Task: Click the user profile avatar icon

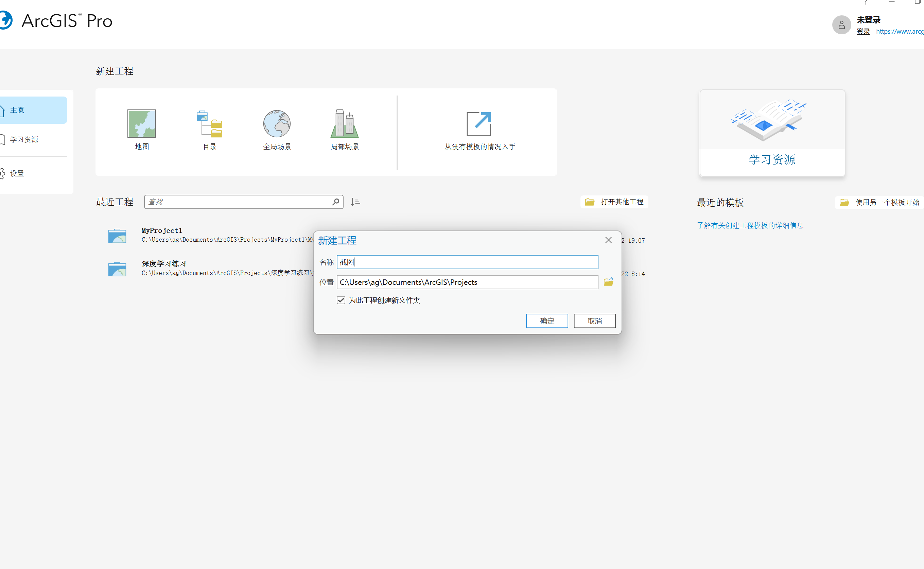Action: coord(842,25)
